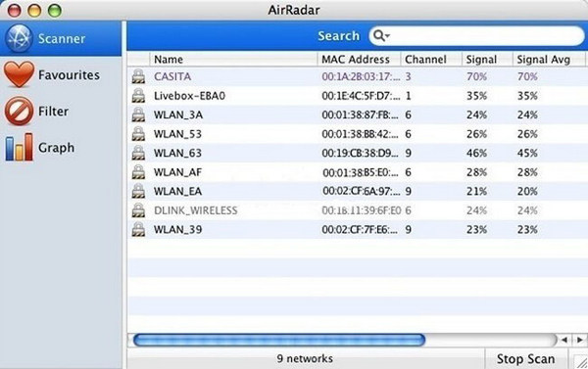Click the yellow minimize window button

[34, 11]
